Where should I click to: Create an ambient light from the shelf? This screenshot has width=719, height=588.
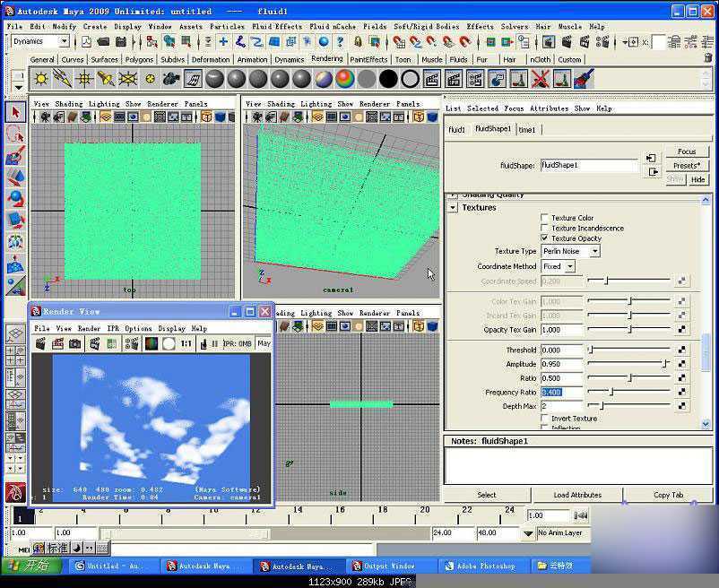coord(41,79)
